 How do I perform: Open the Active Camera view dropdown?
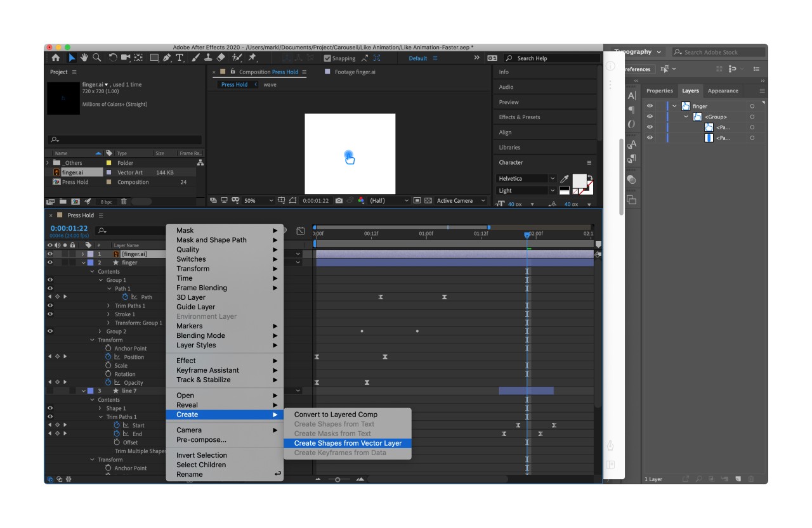tap(461, 200)
